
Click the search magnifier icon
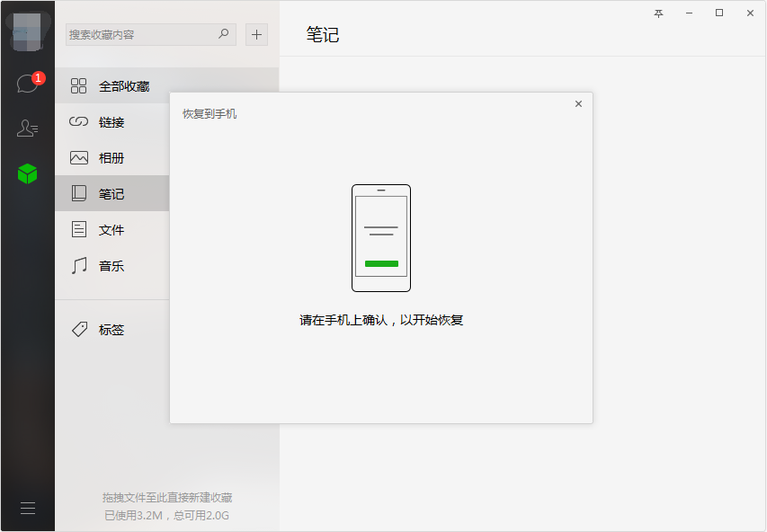click(x=224, y=34)
